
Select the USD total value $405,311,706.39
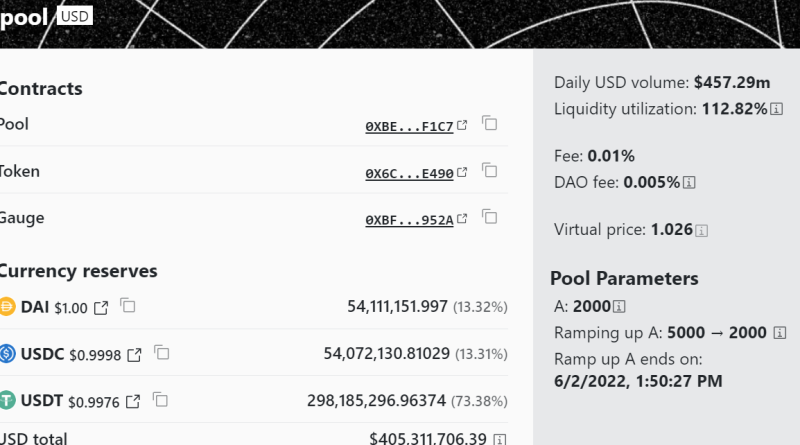(x=428, y=438)
